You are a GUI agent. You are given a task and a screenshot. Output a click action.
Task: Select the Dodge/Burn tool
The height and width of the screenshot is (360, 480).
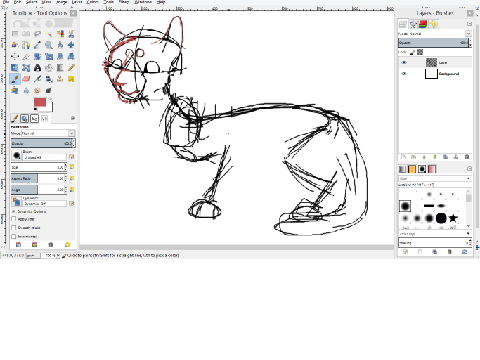point(49,90)
